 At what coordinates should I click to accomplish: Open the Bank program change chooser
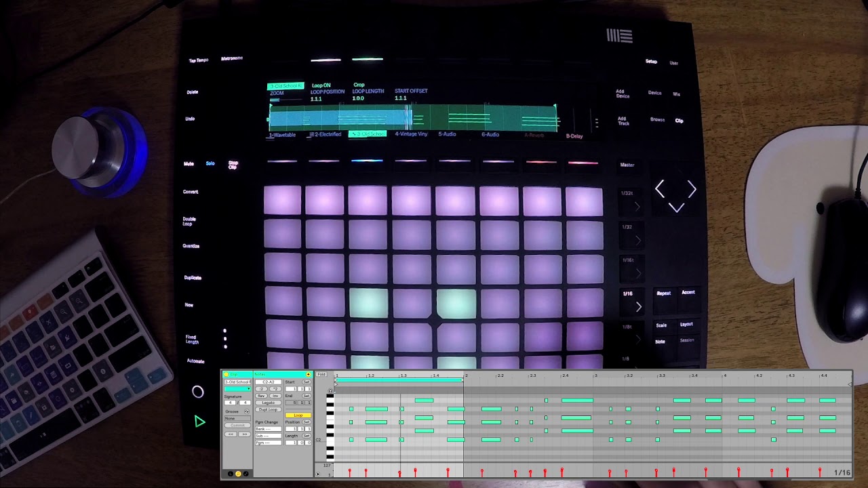(268, 429)
